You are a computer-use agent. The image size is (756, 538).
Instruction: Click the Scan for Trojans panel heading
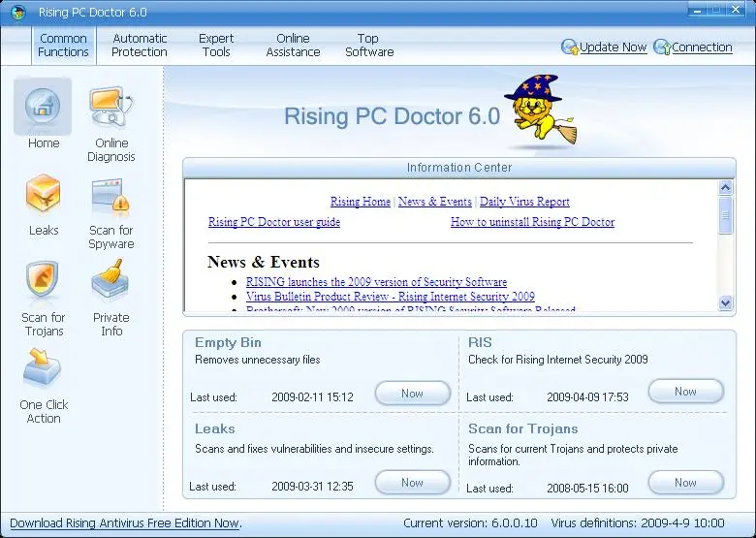coord(522,428)
